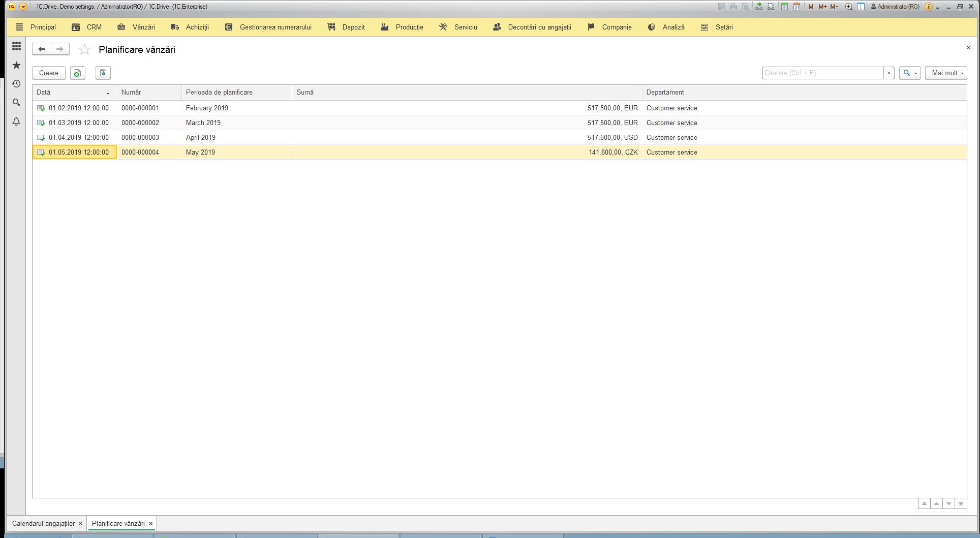This screenshot has width=980, height=538.
Task: Click the M+ memory add button
Action: (822, 7)
